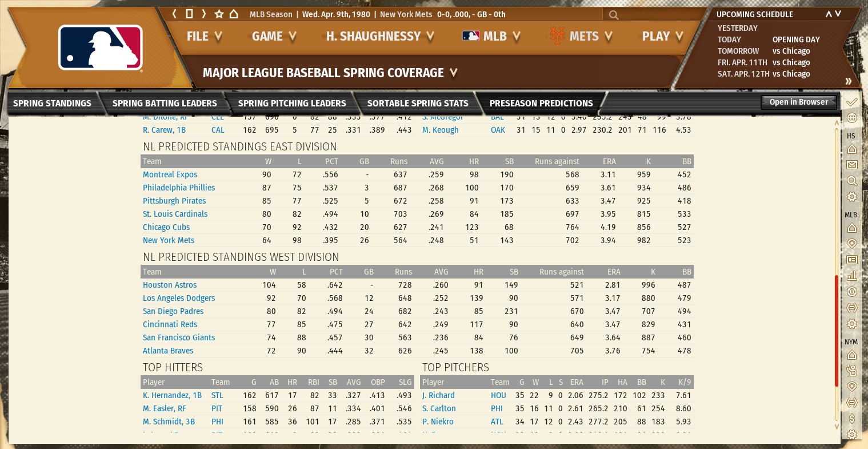Expand the H. SHAUGHNESSY manager menu
This screenshot has height=449, width=868.
coord(380,37)
